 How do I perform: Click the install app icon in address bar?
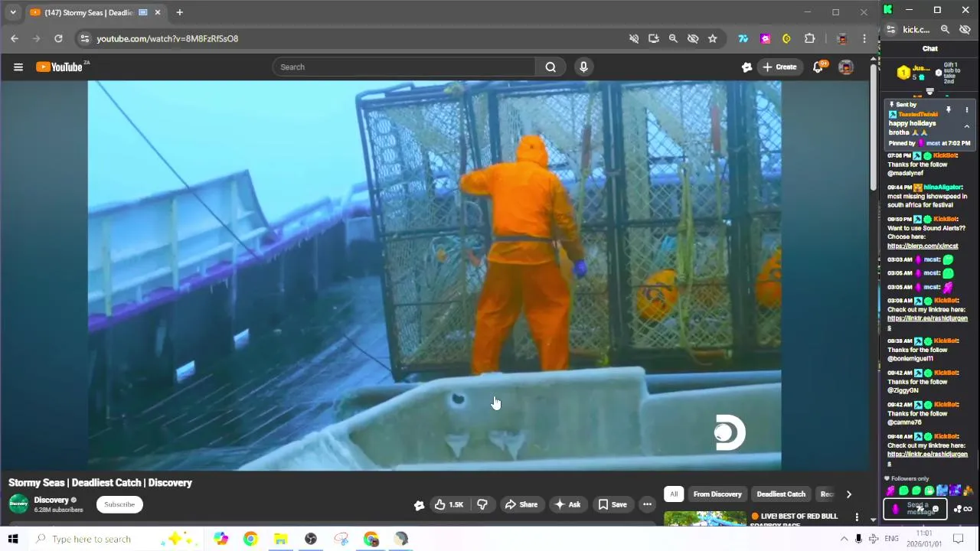[653, 38]
